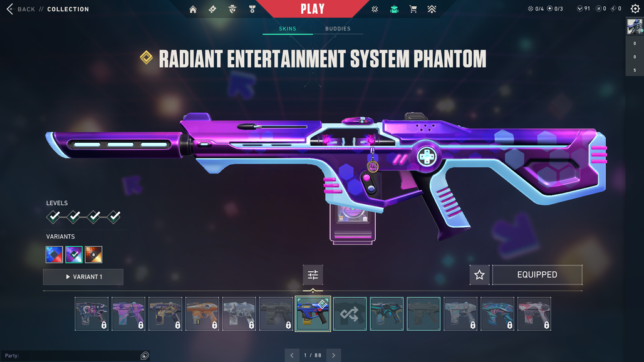Viewport: 644px width, 362px height.
Task: Select the red and blue variant swatch
Action: pos(55,254)
